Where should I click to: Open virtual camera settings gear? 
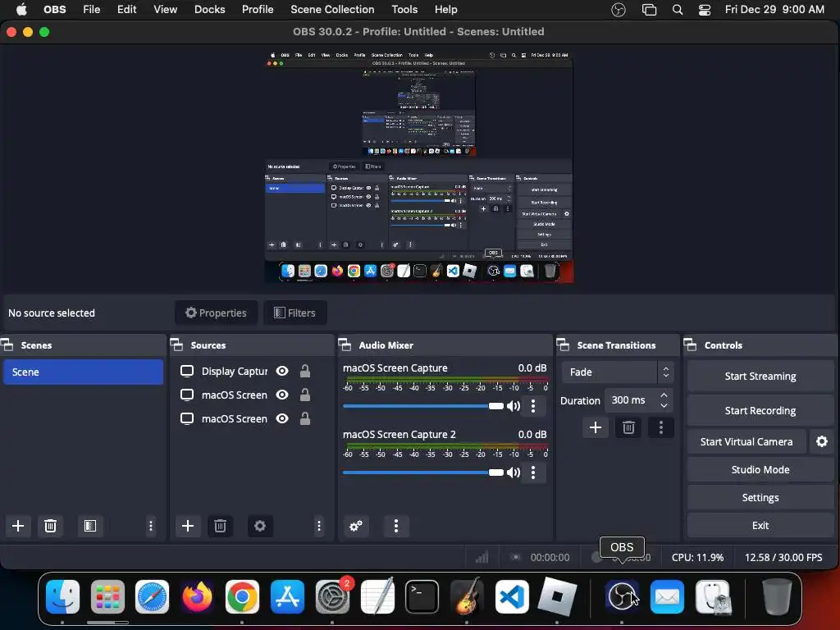click(822, 441)
